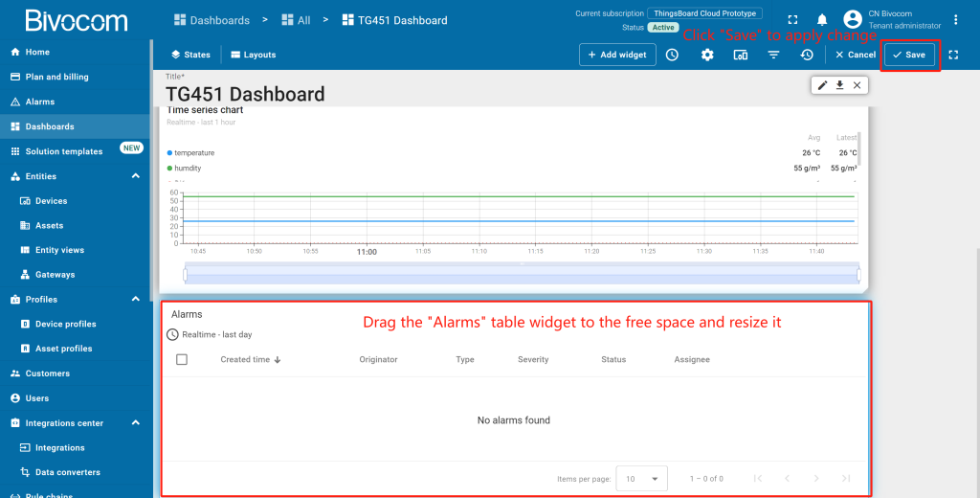Open Integrations in sidebar
Viewport: 980px width, 498px height.
pyautogui.click(x=75, y=448)
